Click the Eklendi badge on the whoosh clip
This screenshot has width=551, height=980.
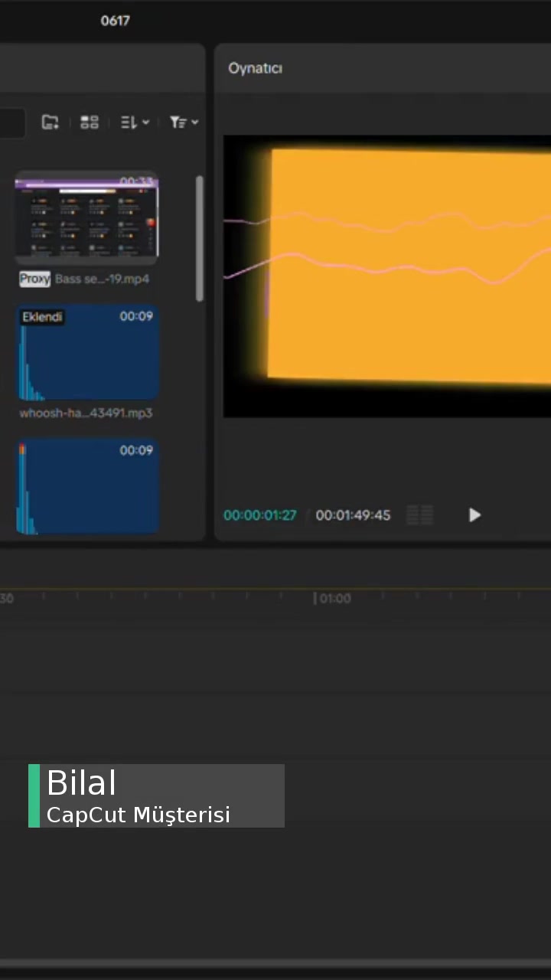click(x=42, y=317)
